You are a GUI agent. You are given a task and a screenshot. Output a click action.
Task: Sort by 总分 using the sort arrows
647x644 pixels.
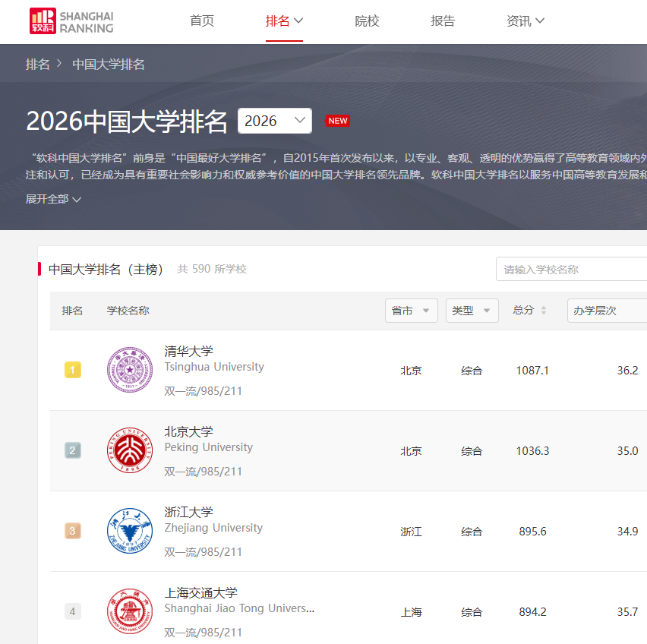(544, 311)
